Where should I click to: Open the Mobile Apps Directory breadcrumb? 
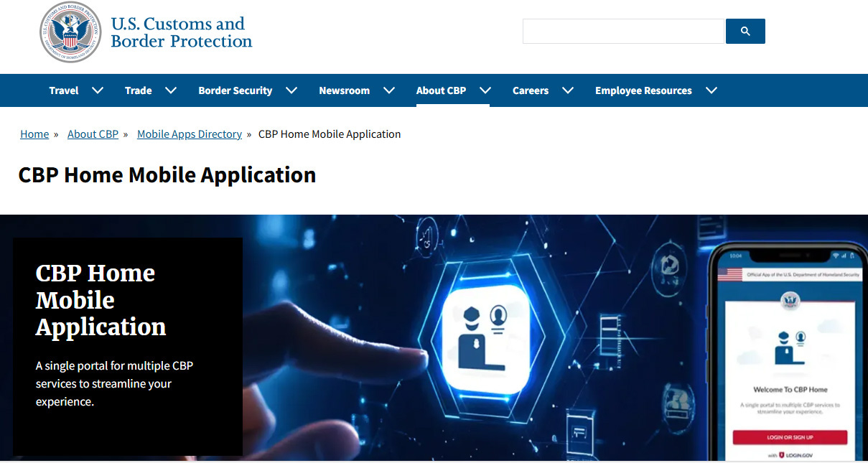click(x=190, y=134)
